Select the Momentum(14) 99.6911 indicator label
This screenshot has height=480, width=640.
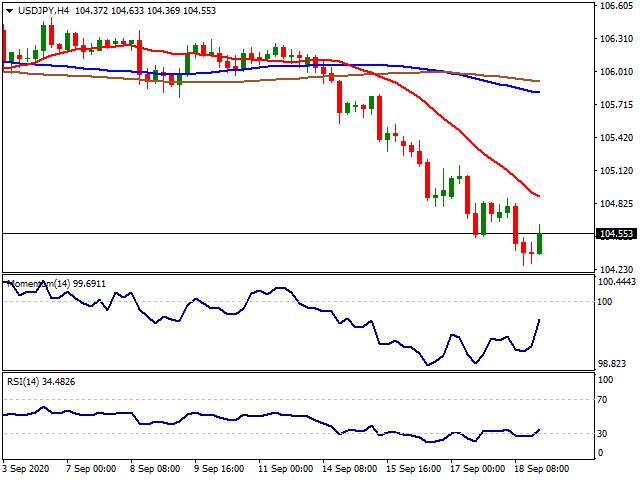point(57,284)
